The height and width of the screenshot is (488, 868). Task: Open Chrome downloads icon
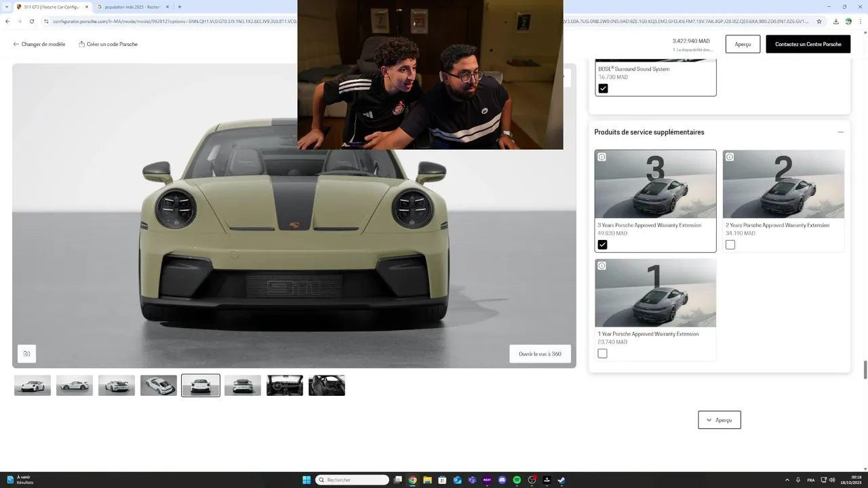(836, 21)
